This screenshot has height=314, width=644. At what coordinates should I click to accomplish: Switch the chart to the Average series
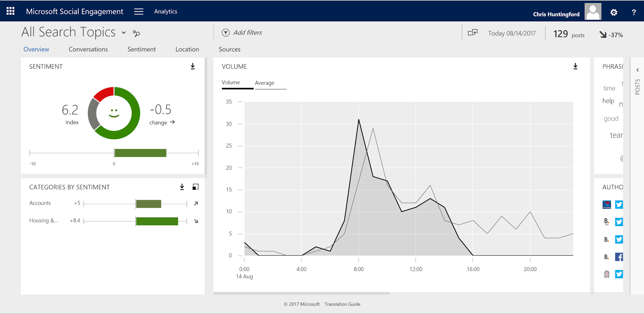(264, 83)
